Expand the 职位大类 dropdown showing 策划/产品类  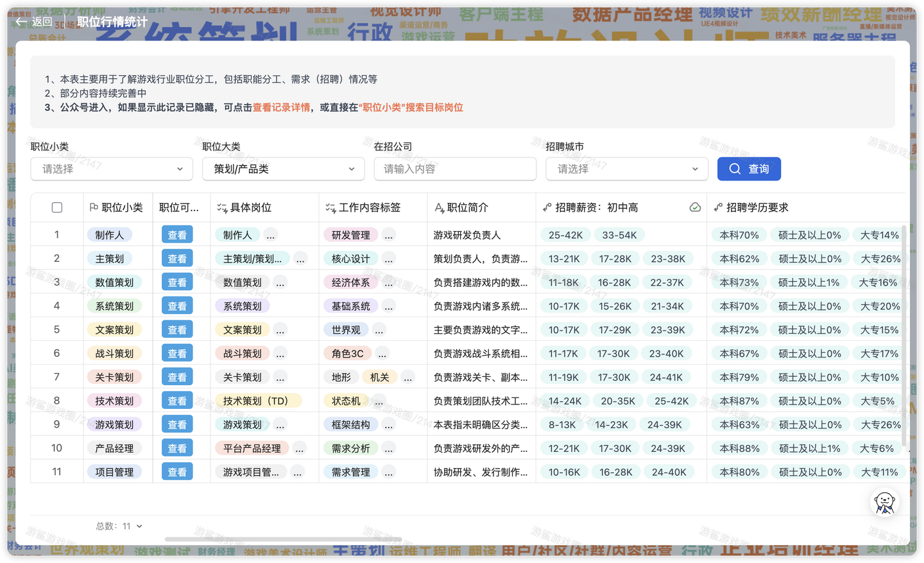tap(284, 169)
